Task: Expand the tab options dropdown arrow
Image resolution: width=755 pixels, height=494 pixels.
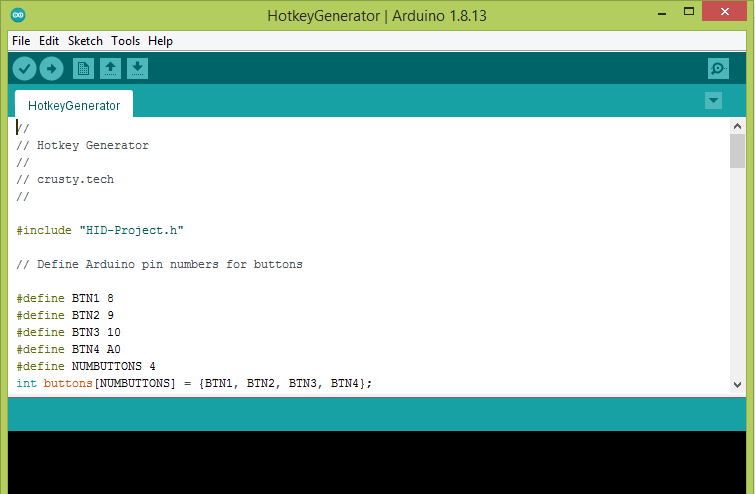Action: [713, 101]
